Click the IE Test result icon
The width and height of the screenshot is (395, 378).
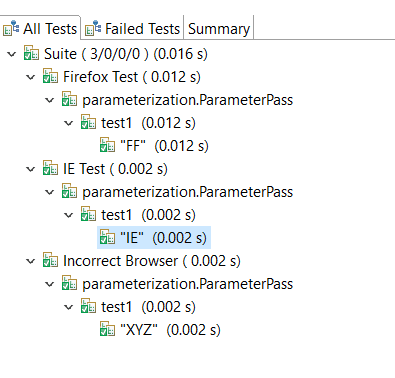(x=50, y=168)
